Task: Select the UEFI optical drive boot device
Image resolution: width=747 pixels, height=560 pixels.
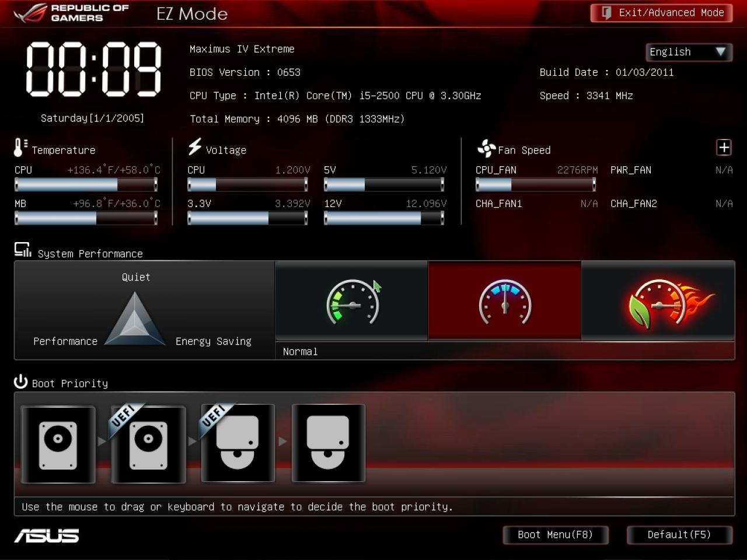Action: click(238, 443)
